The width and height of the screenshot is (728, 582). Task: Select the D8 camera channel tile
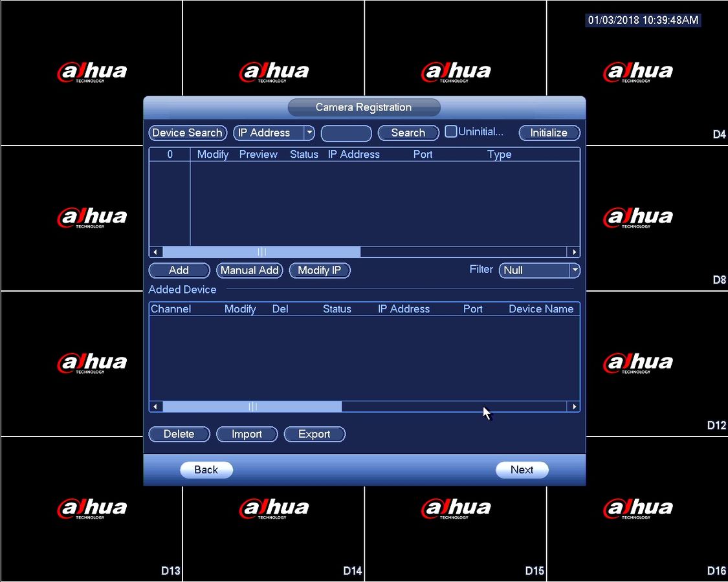pyautogui.click(x=657, y=218)
